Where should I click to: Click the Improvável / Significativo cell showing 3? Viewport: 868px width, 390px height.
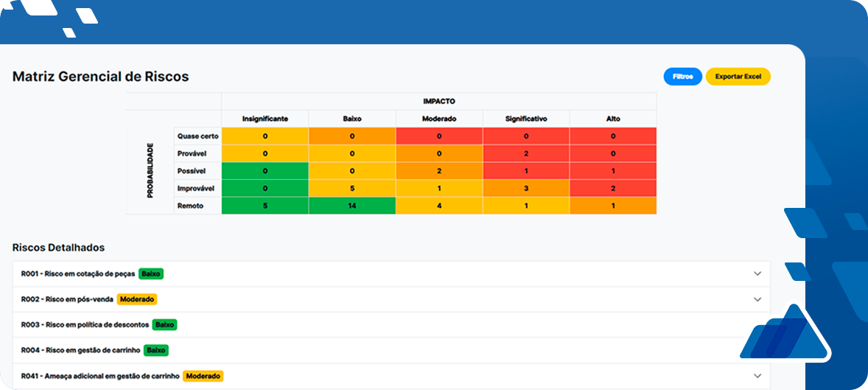pos(526,189)
